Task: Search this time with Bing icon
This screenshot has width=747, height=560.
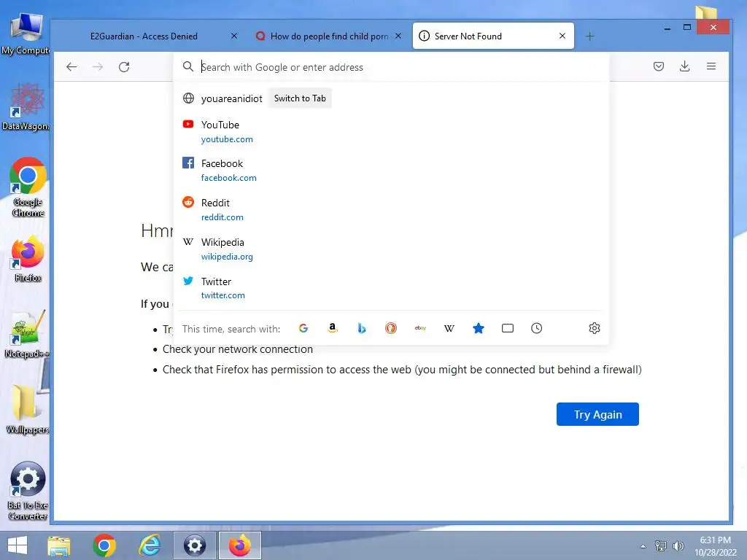Action: [362, 328]
